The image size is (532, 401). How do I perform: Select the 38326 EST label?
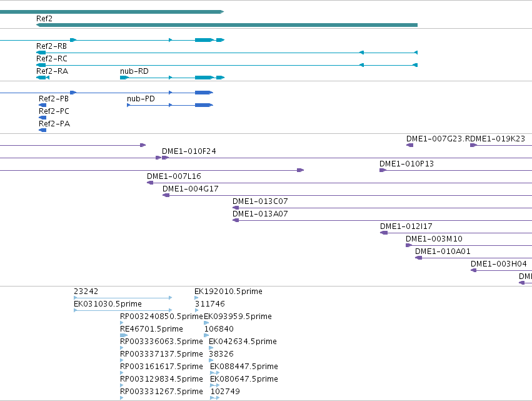(221, 355)
